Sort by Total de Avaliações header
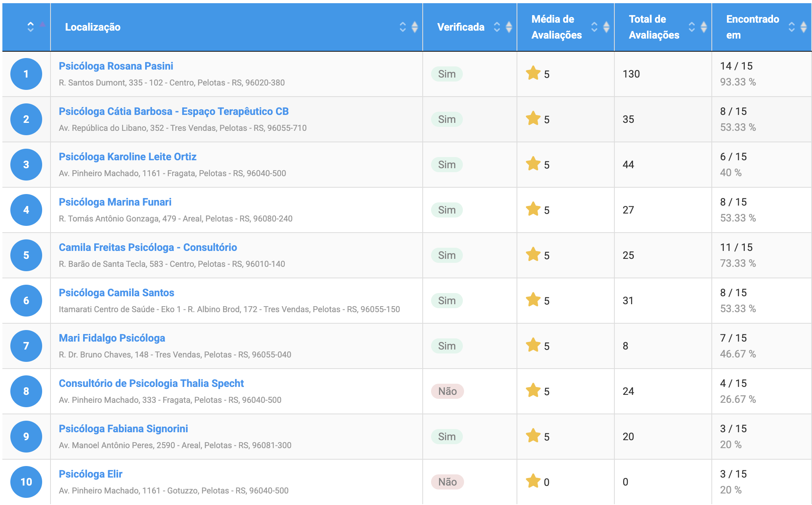The image size is (812, 505). 663,27
